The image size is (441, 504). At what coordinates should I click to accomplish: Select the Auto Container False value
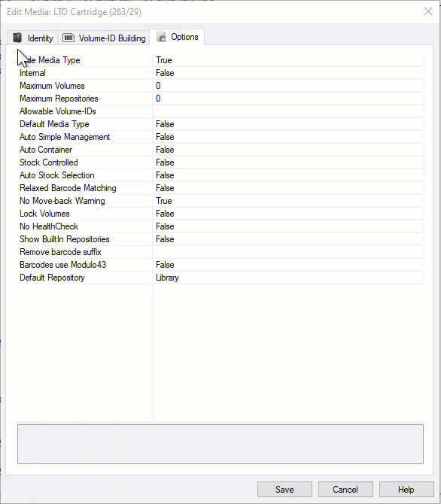click(x=288, y=150)
